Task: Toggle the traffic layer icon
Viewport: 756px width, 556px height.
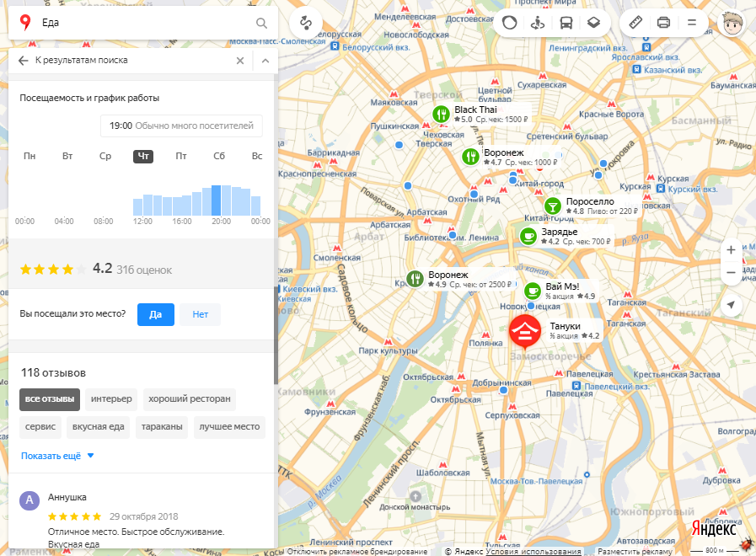Action: [x=510, y=23]
